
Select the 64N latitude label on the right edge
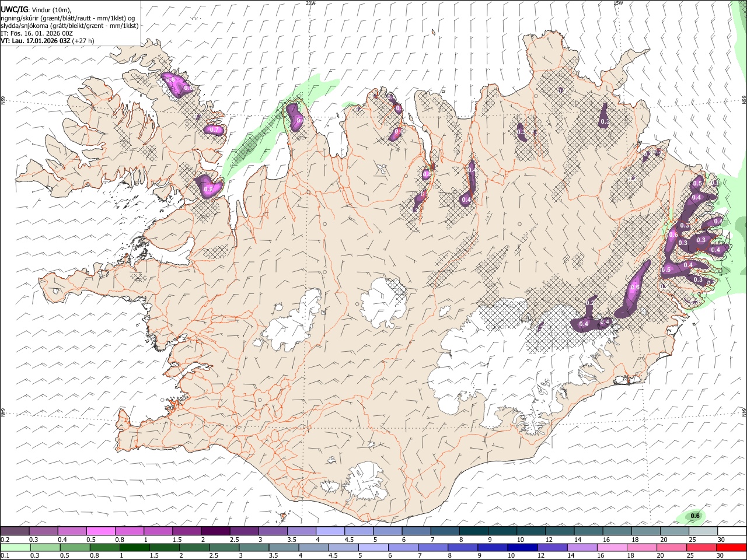pyautogui.click(x=744, y=412)
